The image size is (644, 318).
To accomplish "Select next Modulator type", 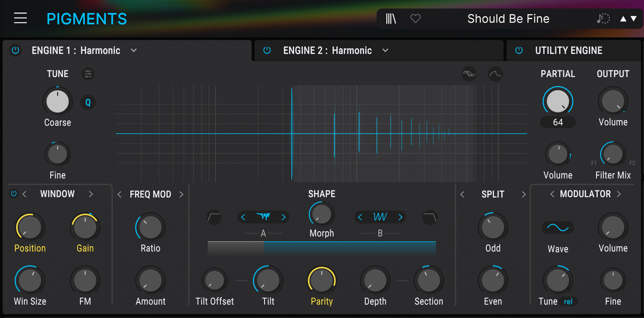I will pyautogui.click(x=619, y=194).
